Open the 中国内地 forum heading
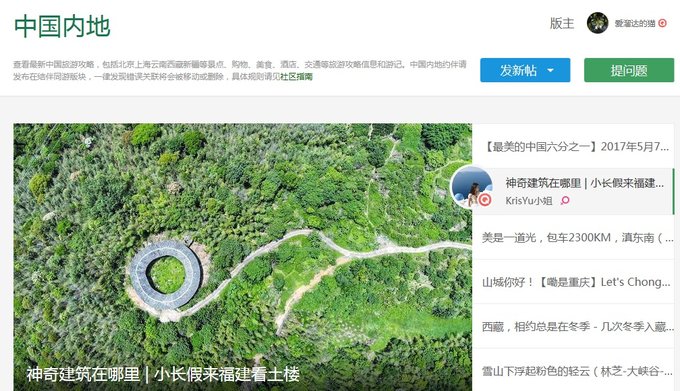The image size is (680, 391). point(62,26)
